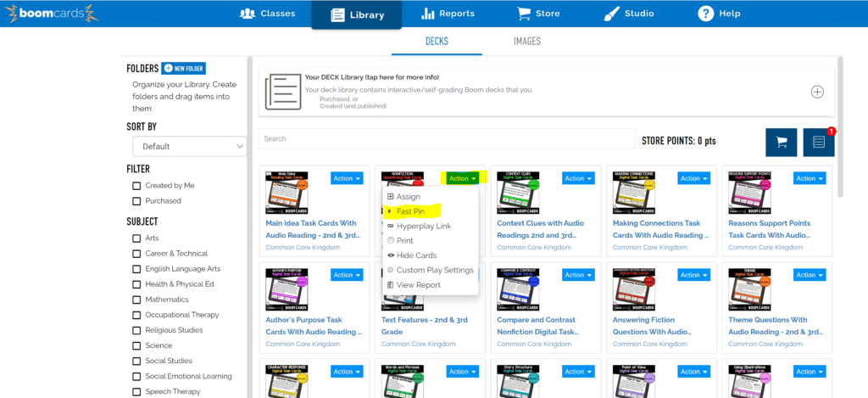Open Action dropdown for Context Clues deck
The height and width of the screenshot is (398, 868).
click(x=578, y=178)
